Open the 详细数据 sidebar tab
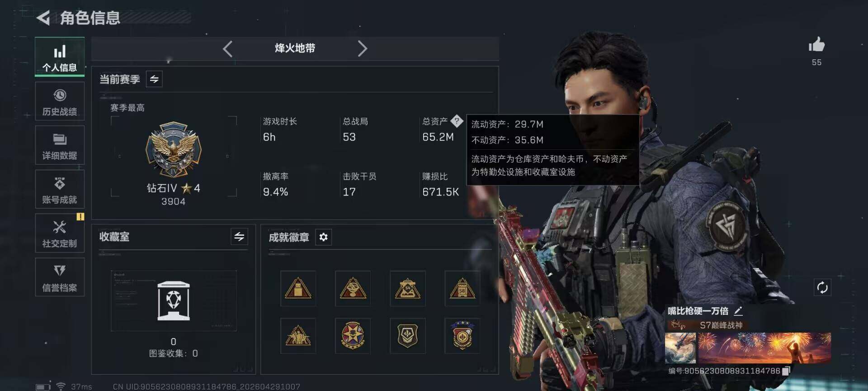Screen dimensions: 868x391 tap(60, 145)
